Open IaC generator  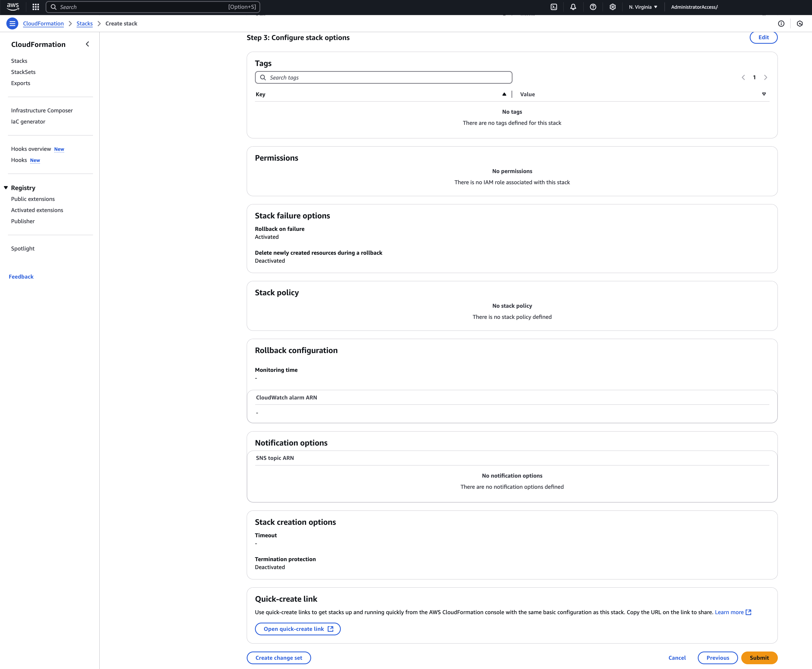(x=28, y=121)
